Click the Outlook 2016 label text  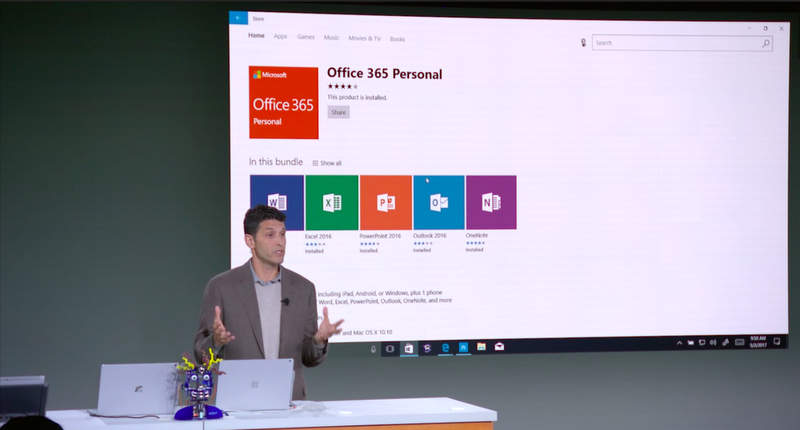(430, 236)
